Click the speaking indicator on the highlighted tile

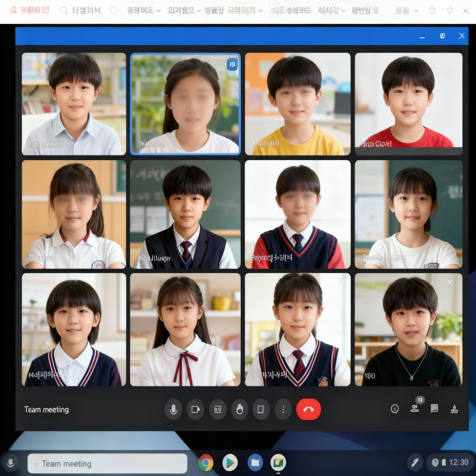coord(232,65)
